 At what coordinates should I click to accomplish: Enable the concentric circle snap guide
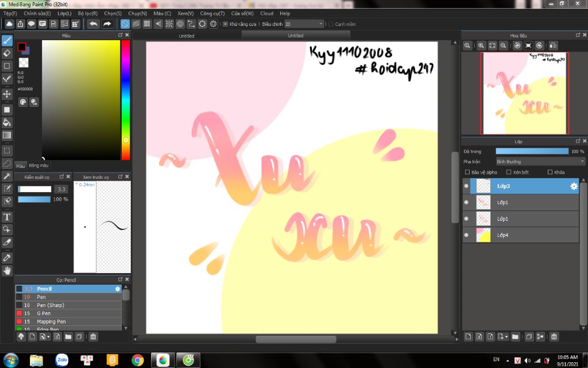tap(180, 24)
